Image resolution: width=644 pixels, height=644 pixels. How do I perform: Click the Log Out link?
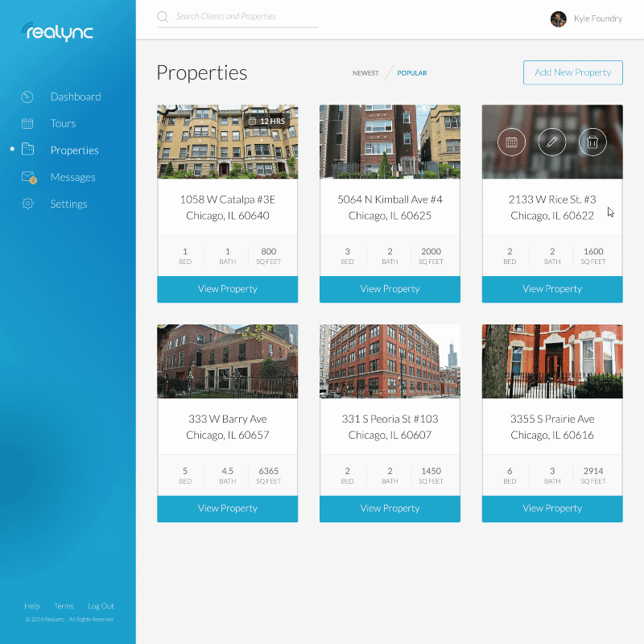pos(101,606)
